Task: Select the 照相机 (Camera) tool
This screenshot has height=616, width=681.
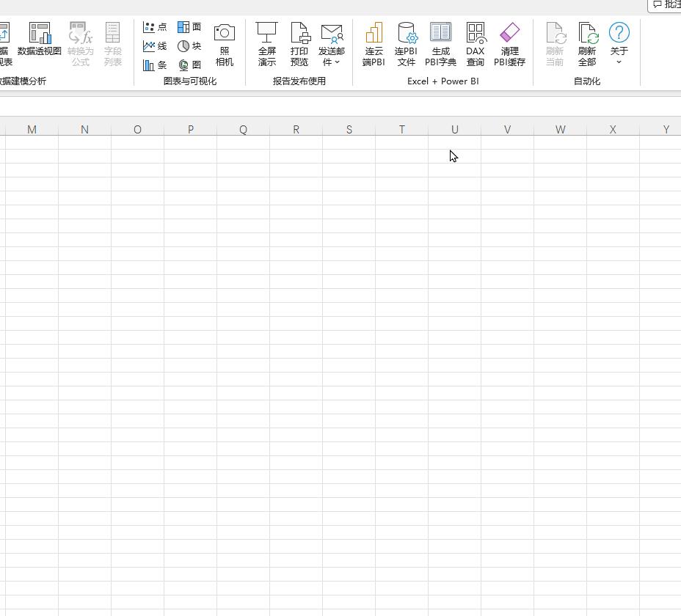Action: coord(223,43)
